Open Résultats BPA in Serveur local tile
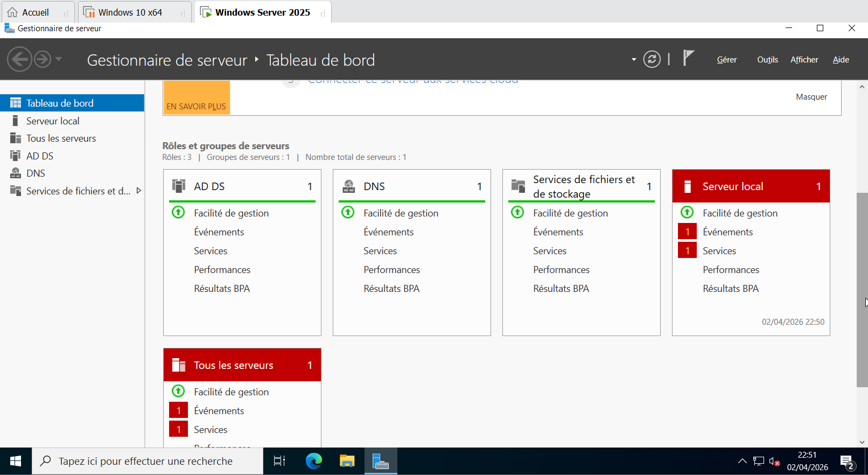 coord(731,289)
